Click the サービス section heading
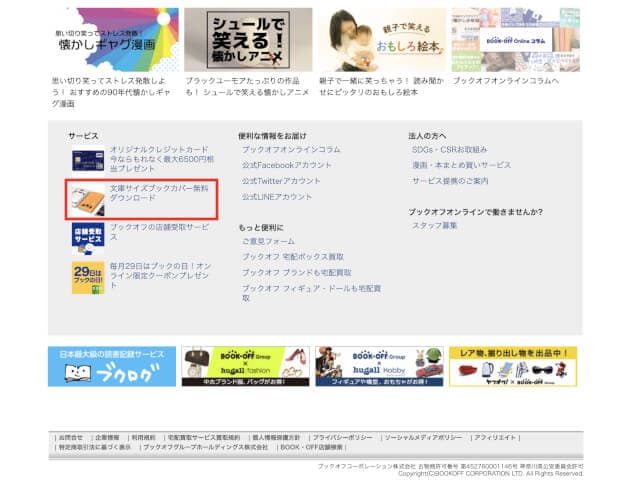 pos(83,136)
